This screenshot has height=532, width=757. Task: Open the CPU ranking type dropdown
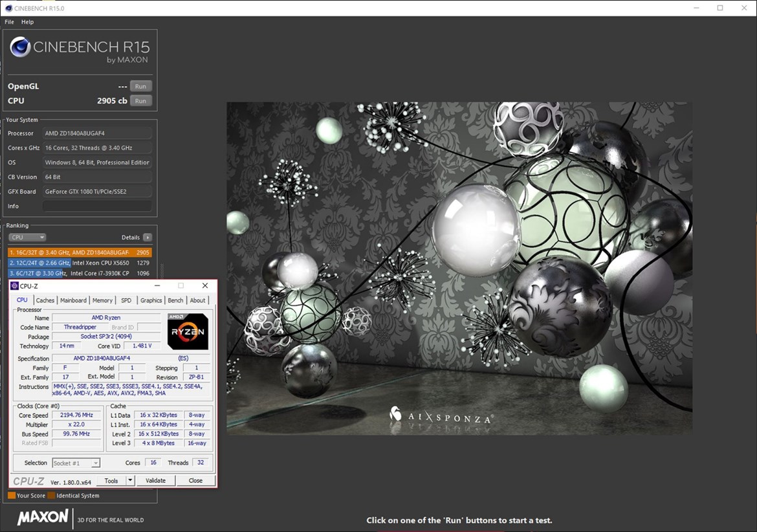[x=27, y=238]
